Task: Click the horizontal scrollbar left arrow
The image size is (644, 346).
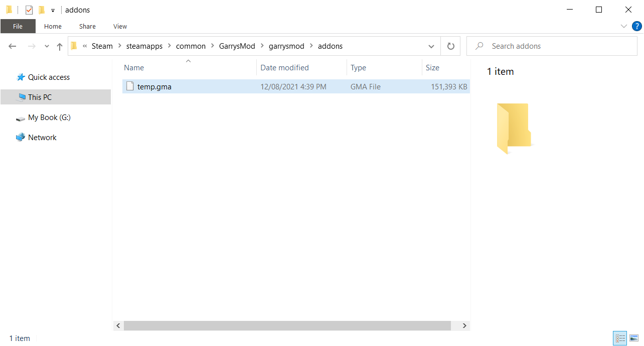Action: pos(118,326)
